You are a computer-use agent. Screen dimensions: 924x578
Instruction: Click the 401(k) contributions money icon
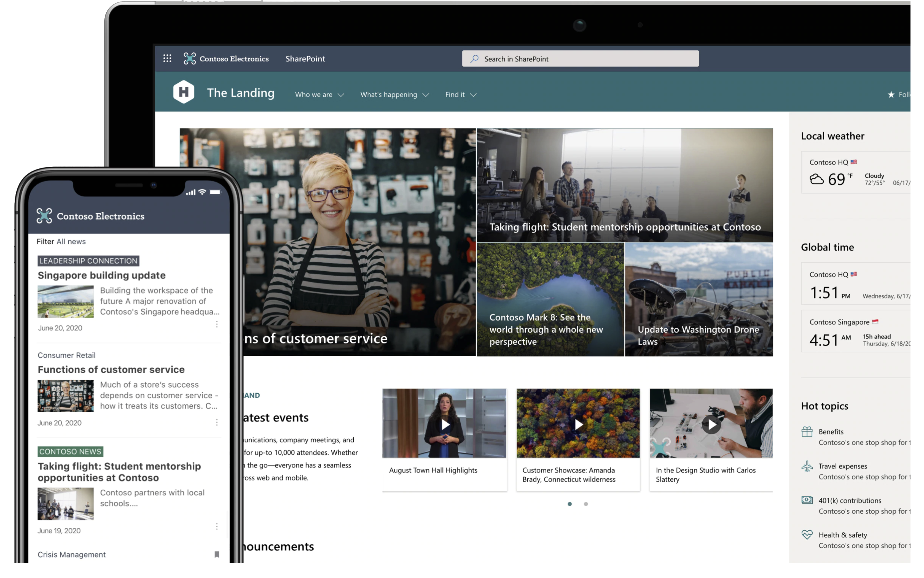coord(807,500)
